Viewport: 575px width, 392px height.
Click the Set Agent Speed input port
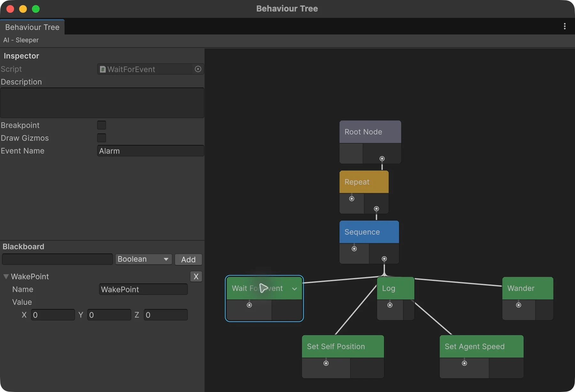464,363
